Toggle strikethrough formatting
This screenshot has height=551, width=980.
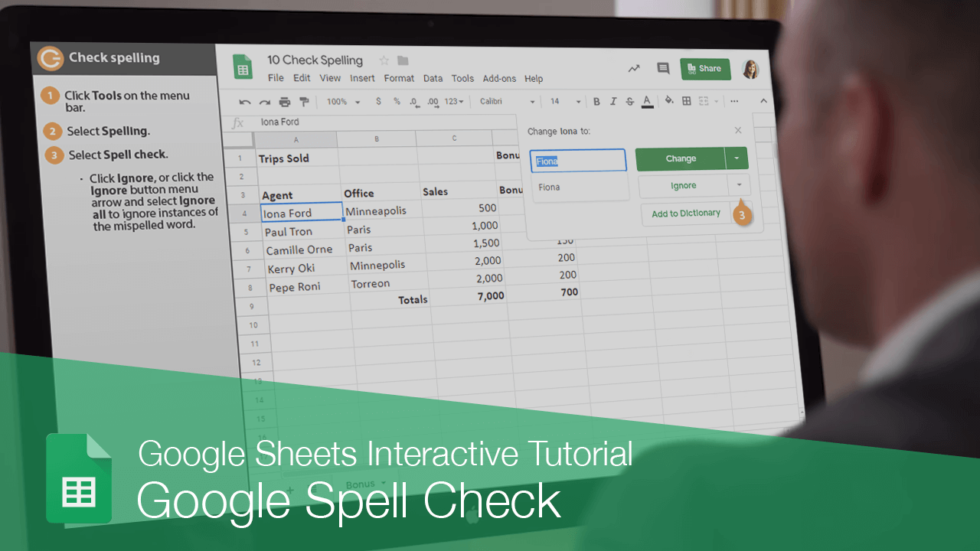629,100
